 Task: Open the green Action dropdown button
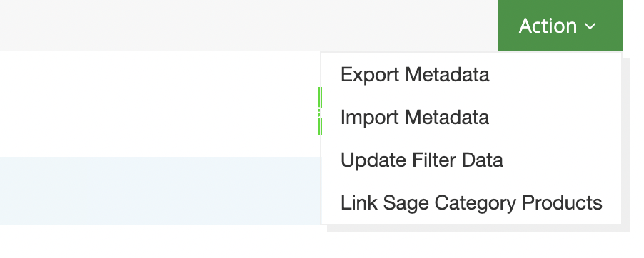click(x=560, y=26)
